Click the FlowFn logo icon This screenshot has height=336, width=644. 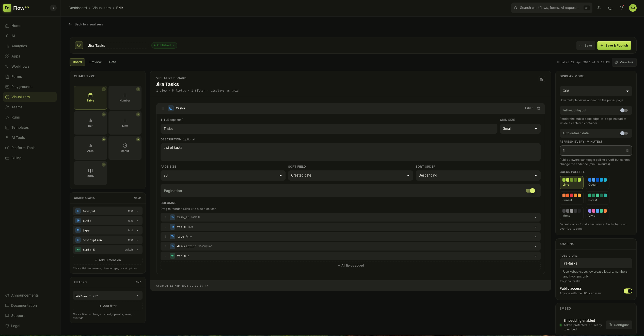click(7, 8)
